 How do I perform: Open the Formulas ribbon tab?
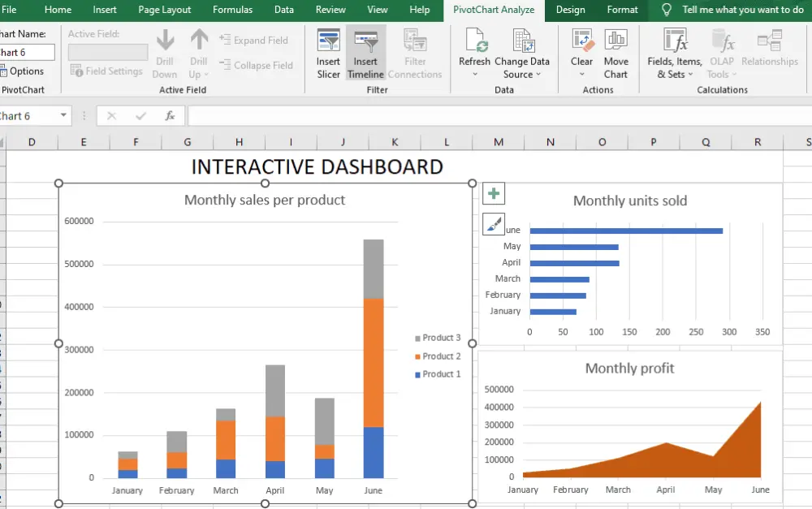[232, 11]
